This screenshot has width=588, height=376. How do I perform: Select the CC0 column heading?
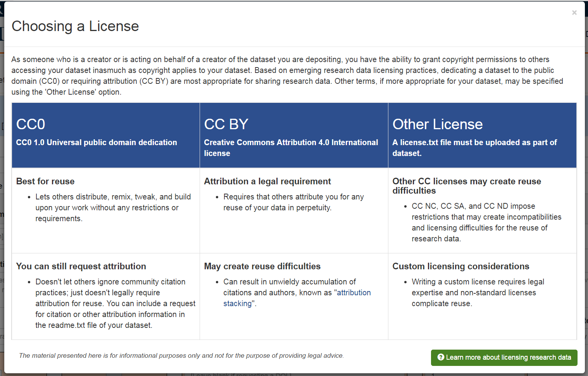click(31, 124)
